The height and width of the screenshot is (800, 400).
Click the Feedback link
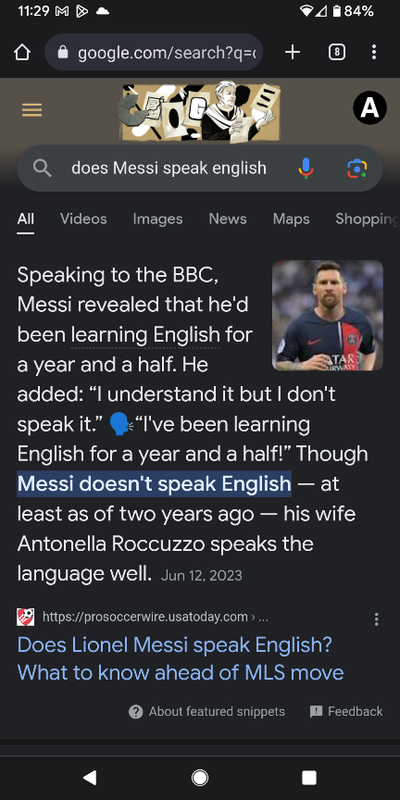[346, 711]
